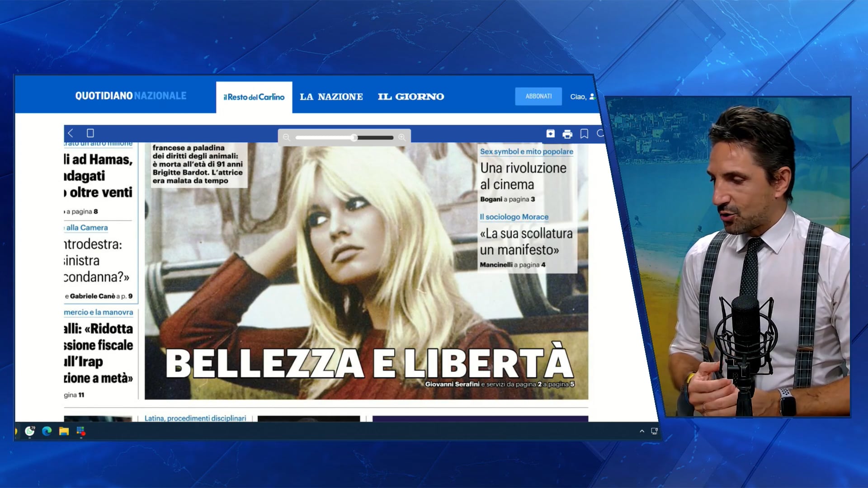Click the Quotidiano Nazionale logo
The width and height of the screenshot is (868, 488).
[x=131, y=96]
